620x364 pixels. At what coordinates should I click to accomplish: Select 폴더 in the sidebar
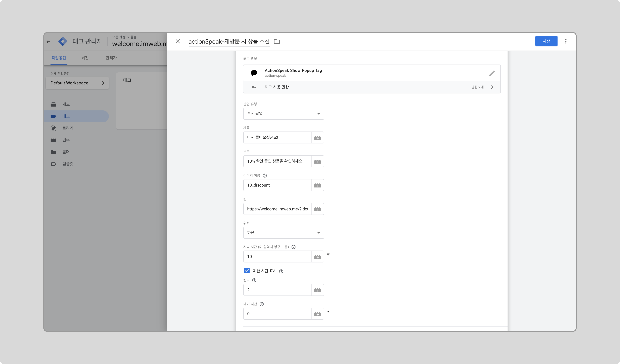77,152
